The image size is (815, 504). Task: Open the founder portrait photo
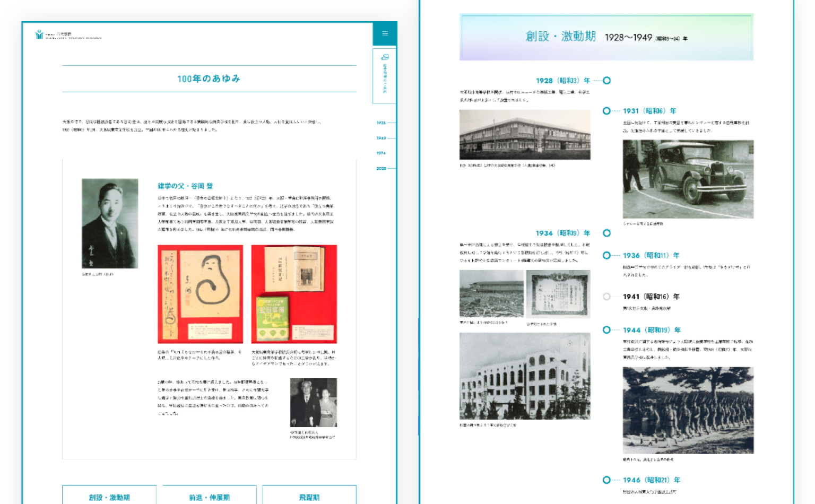(x=110, y=223)
